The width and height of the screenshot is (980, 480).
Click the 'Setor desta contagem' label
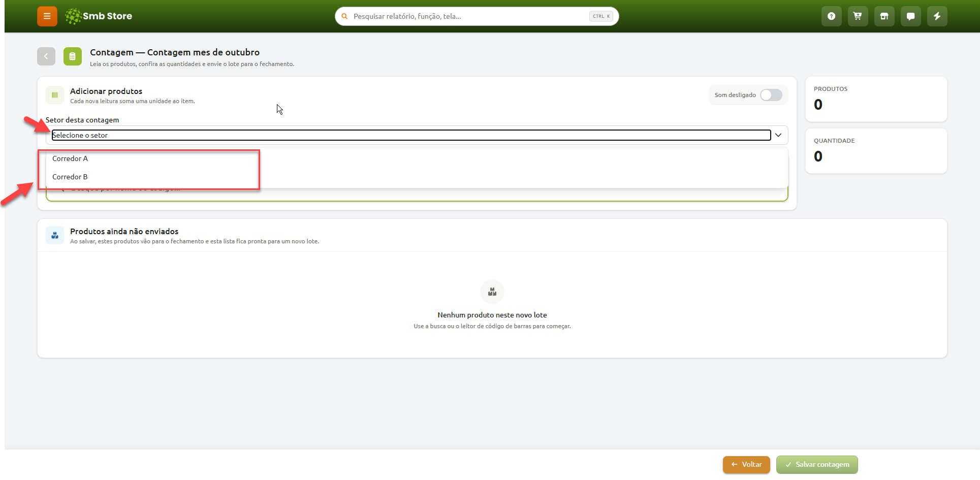pyautogui.click(x=82, y=120)
